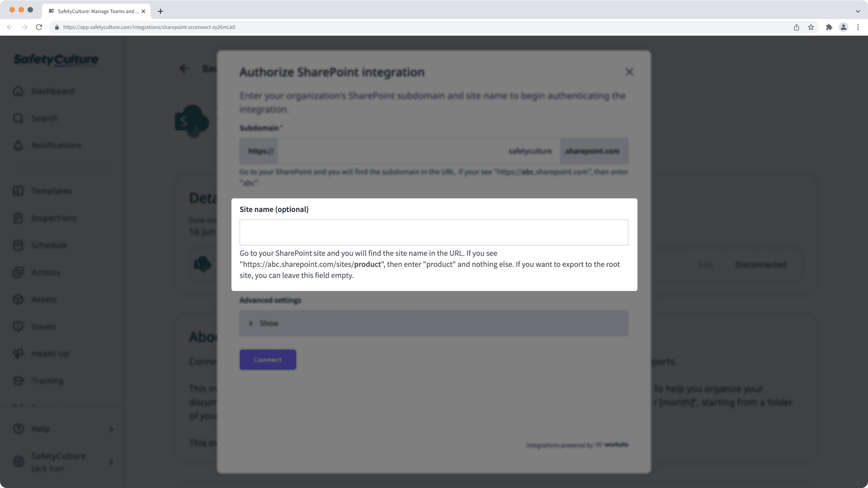Switch to the SafetyCulture browser tab
868x488 pixels.
pos(95,11)
